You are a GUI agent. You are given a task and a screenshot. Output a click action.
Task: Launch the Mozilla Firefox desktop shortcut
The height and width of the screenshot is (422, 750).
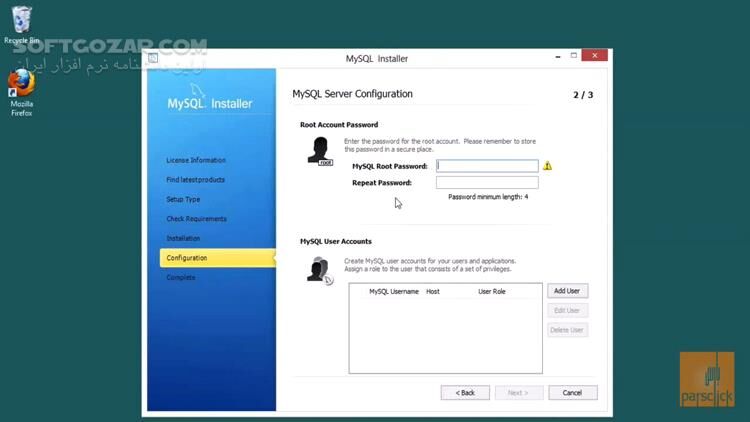pos(21,85)
